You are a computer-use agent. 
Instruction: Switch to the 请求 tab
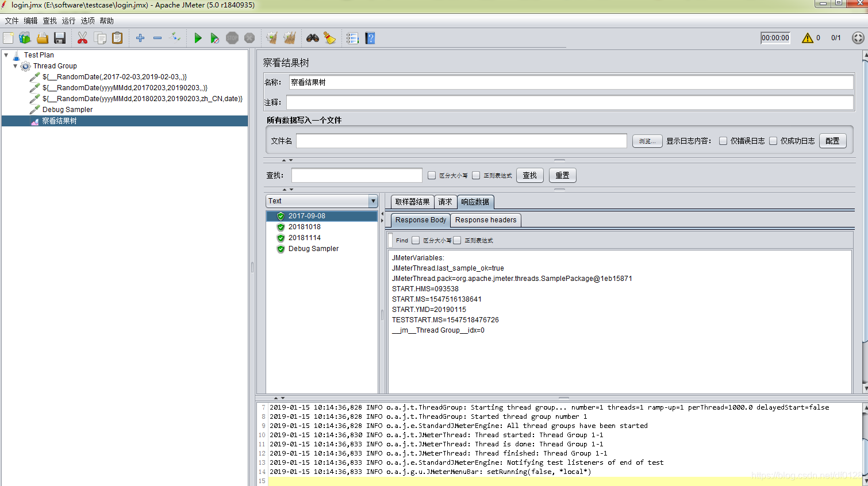tap(445, 202)
